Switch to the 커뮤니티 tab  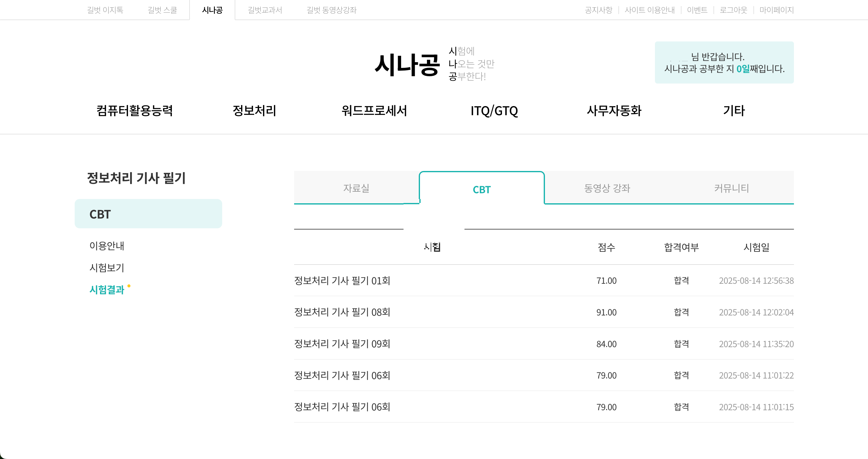click(731, 188)
